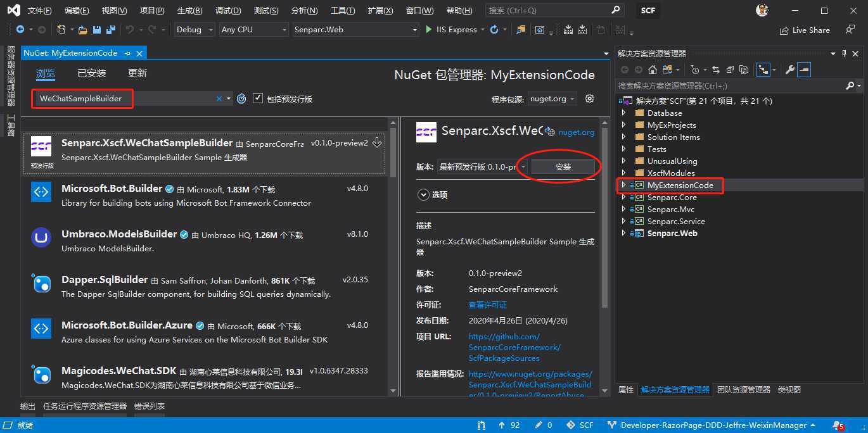Click the Open File folder icon

[82, 30]
